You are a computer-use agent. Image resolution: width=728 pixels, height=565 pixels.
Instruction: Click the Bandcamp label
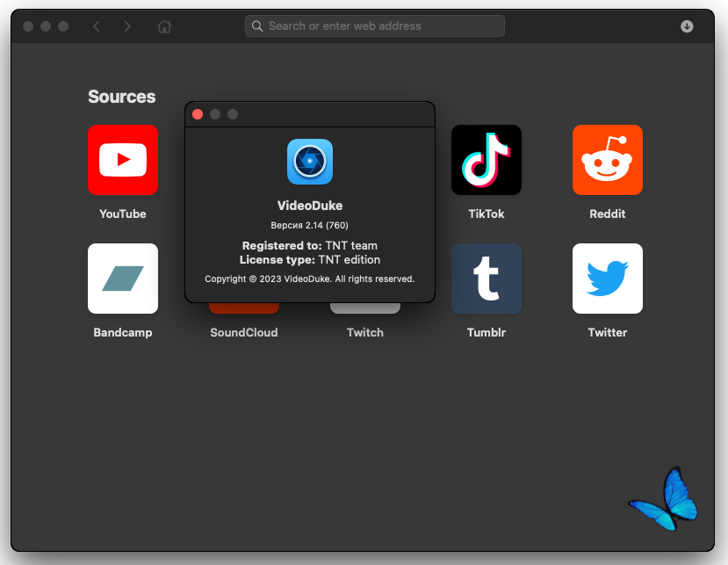coord(123,333)
